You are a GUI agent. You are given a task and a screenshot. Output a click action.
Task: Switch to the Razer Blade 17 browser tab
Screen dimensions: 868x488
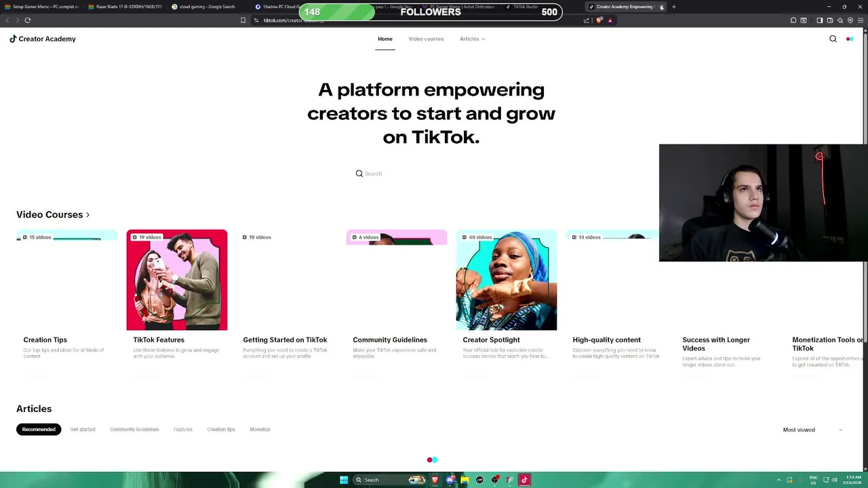pos(125,7)
